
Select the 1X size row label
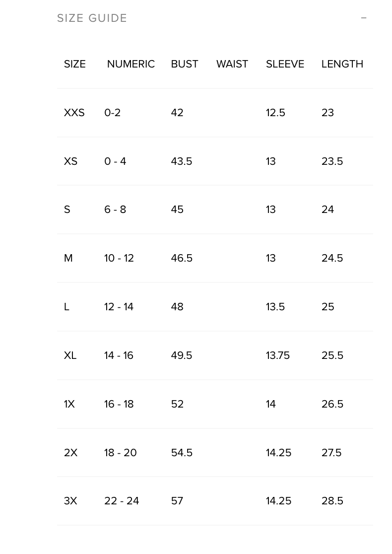coord(69,404)
